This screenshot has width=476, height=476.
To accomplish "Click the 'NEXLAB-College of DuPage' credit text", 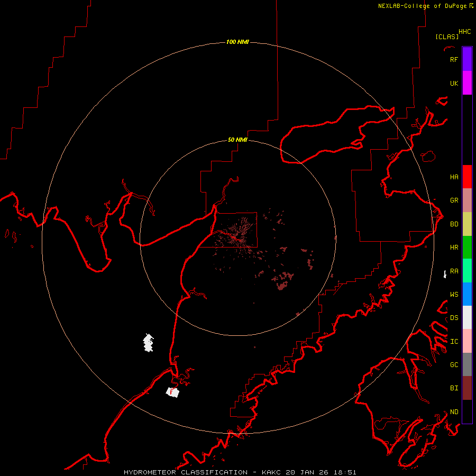I will 422,6.
